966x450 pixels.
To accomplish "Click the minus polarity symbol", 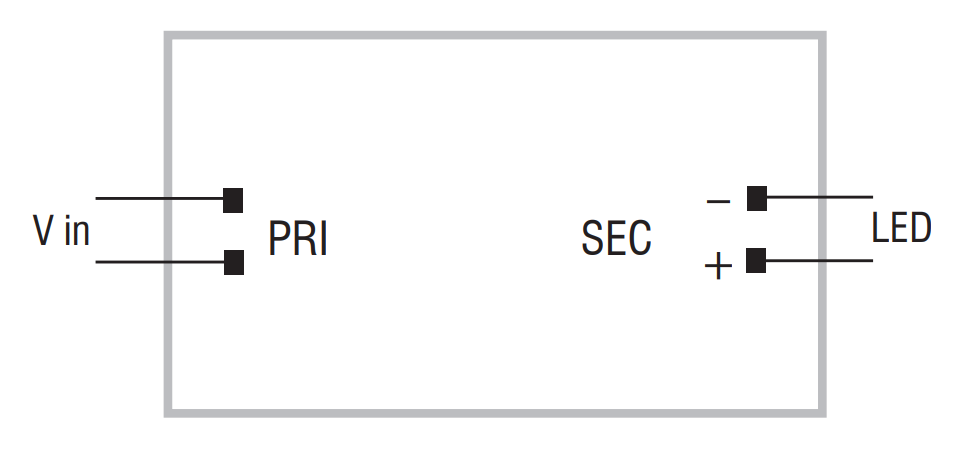I will (x=718, y=201).
